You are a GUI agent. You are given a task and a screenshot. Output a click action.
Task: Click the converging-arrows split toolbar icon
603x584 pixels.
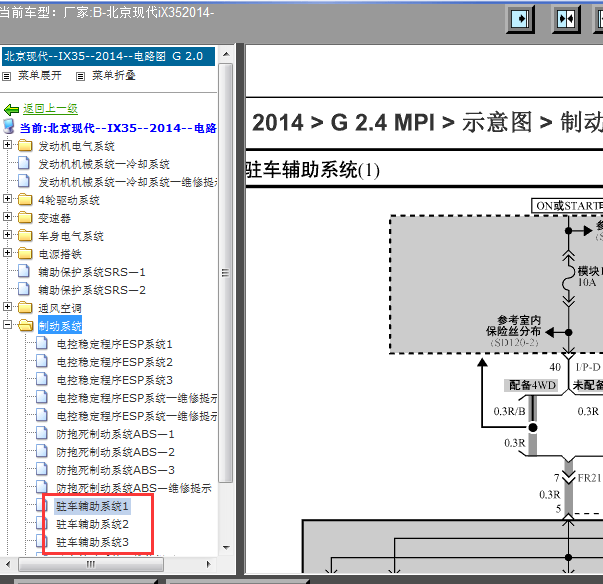pyautogui.click(x=566, y=19)
